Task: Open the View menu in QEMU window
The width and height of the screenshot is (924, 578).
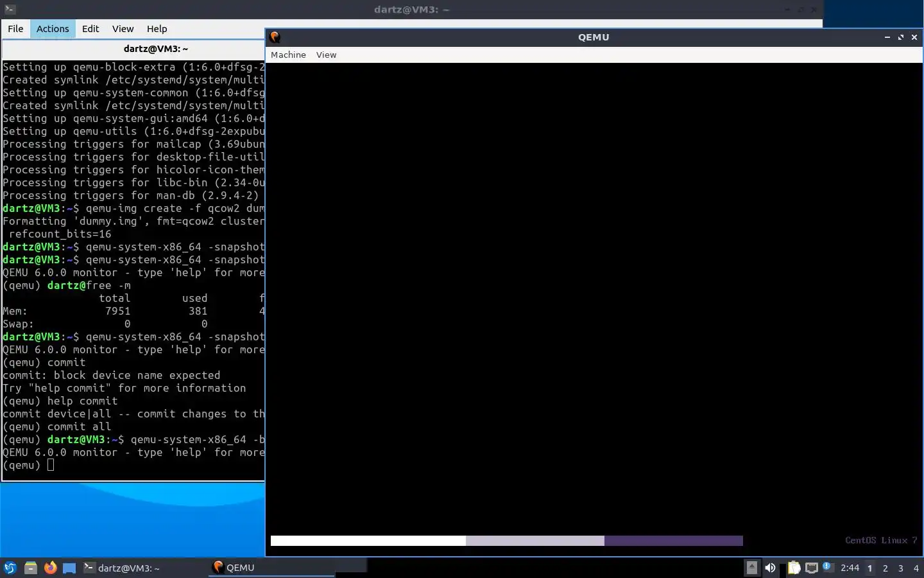Action: [326, 55]
